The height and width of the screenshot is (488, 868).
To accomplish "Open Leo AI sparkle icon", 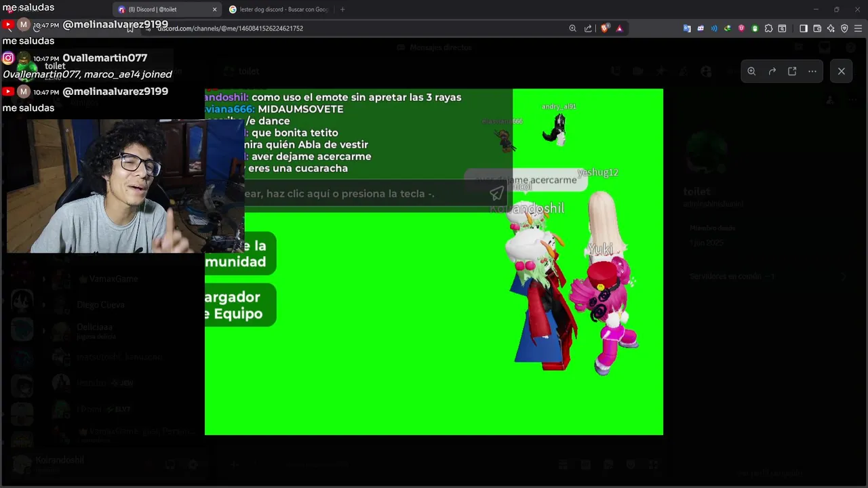I will [x=831, y=28].
